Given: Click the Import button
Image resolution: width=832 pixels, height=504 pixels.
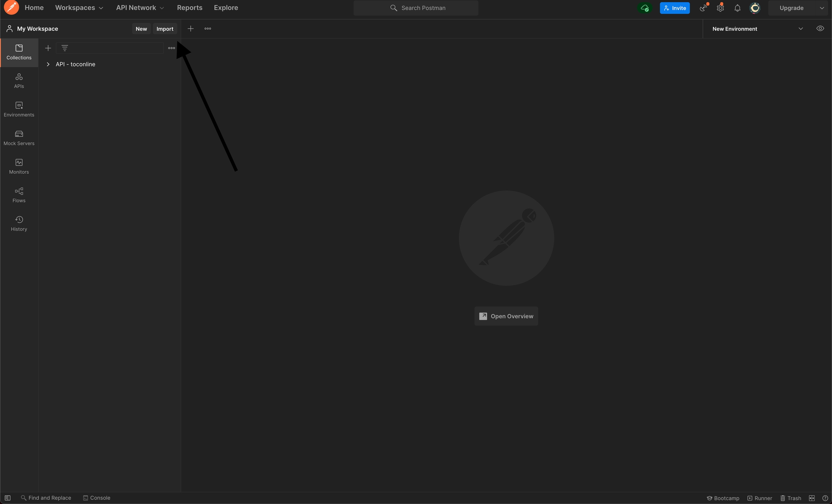Looking at the screenshot, I should (x=165, y=29).
